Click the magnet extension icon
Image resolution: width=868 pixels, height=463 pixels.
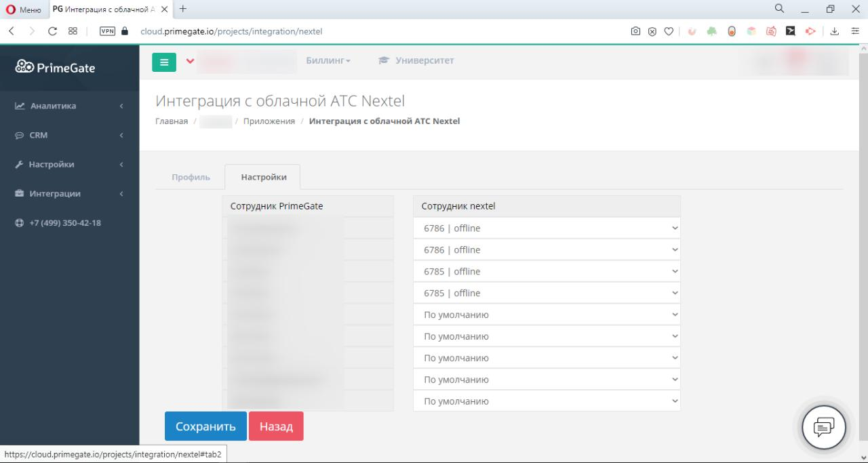click(692, 31)
